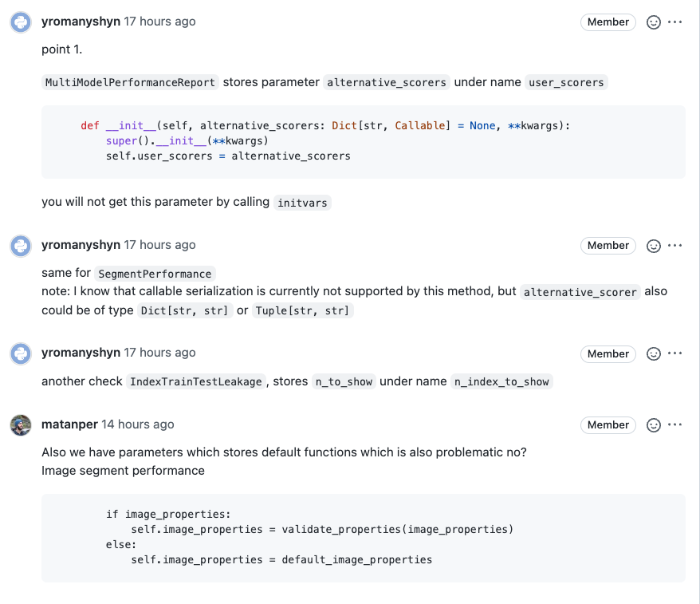React to the IndexTrainTestLeakage comment
The image size is (700, 604).
coord(654,353)
